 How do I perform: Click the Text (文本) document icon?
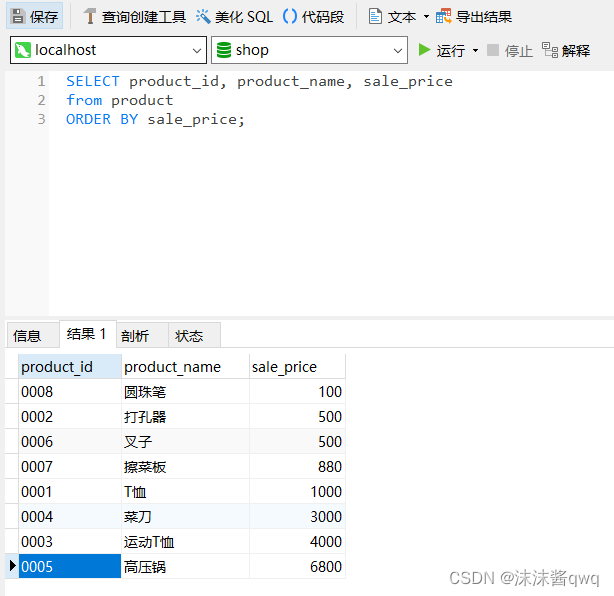point(375,16)
